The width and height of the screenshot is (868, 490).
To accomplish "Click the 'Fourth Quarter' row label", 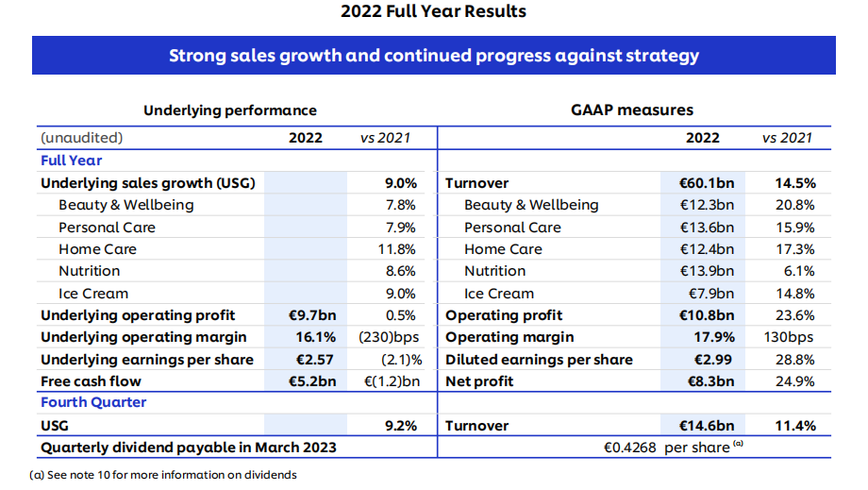I will point(92,403).
